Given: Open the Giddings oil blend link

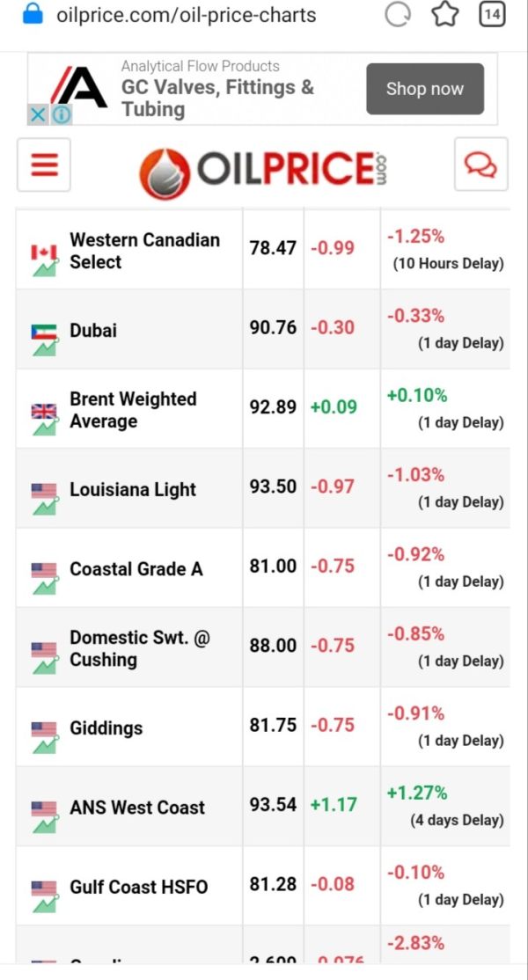Looking at the screenshot, I should click(106, 728).
